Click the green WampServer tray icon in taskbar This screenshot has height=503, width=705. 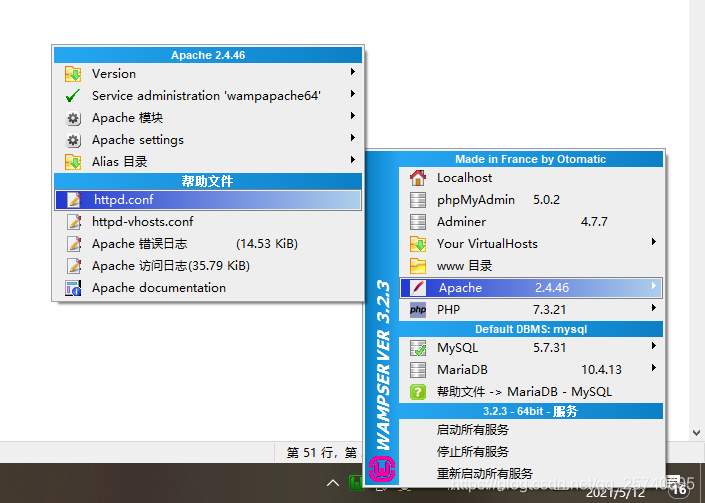click(356, 483)
